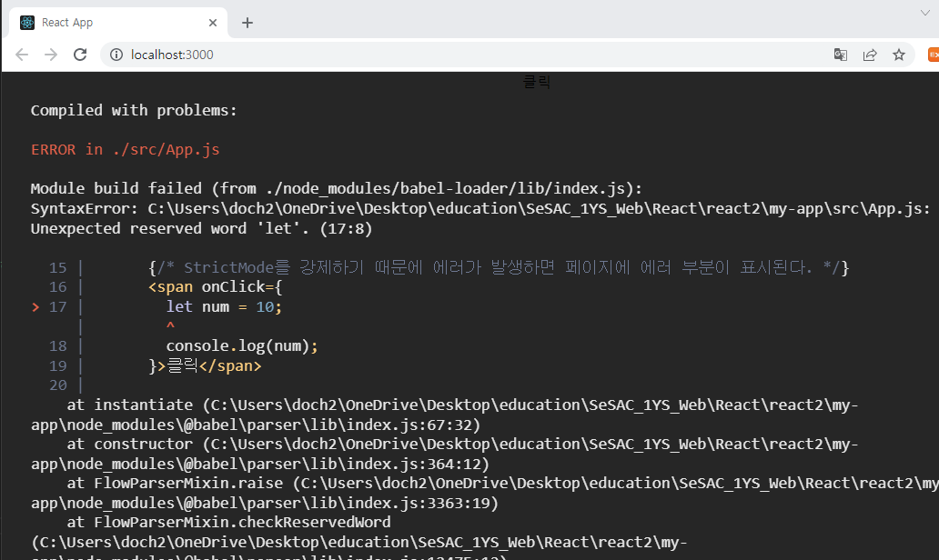Click 'at FlowParserMixin.checkReservedWord' stack trace line

pyautogui.click(x=228, y=523)
